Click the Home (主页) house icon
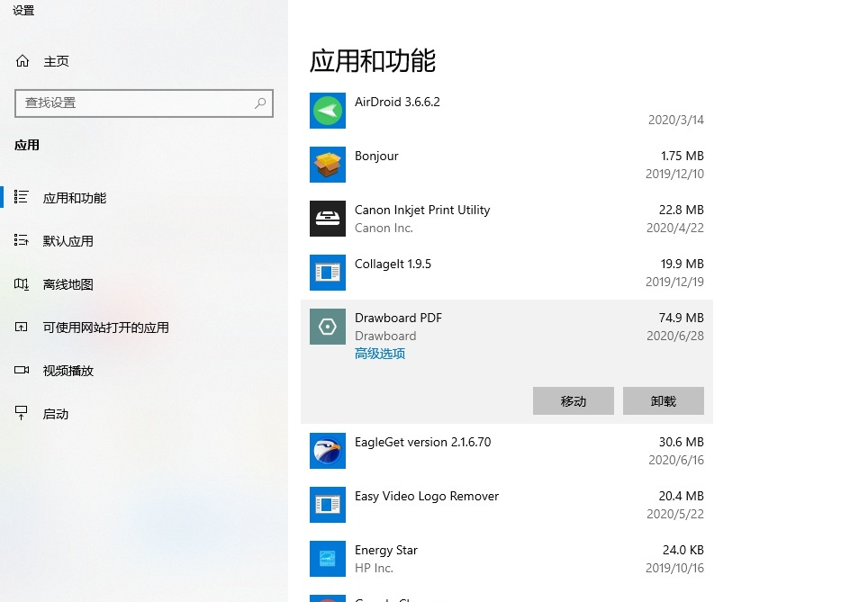This screenshot has width=868, height=602. click(x=23, y=61)
